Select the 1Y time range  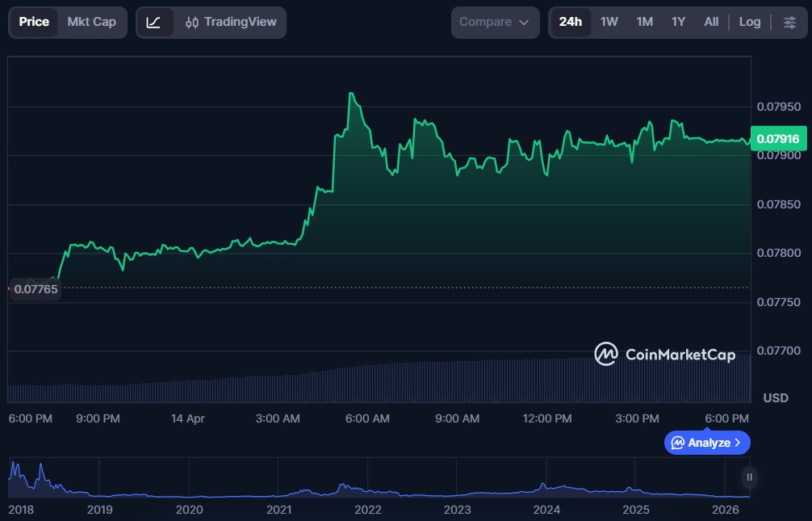(x=678, y=23)
